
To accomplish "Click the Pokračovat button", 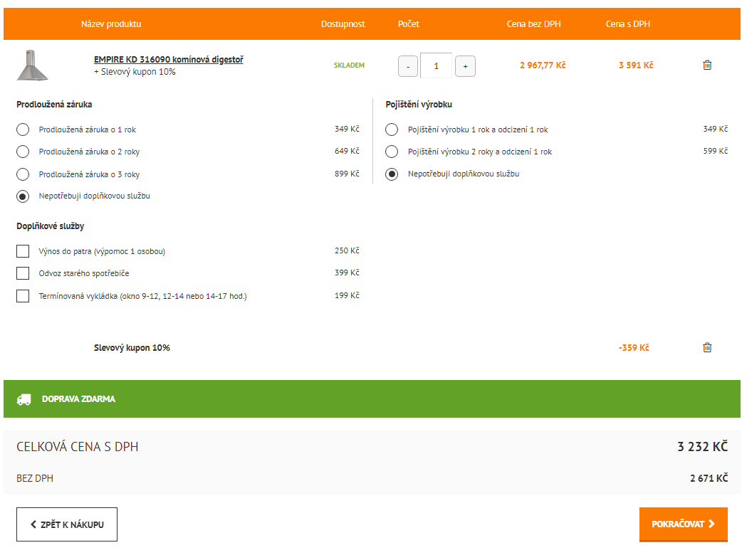I will [x=684, y=524].
